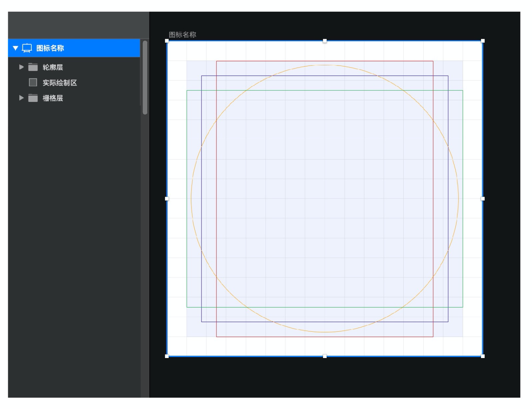Expand the 栅格层 folder arrow
Viewport: 532px width, 409px height.
(21, 98)
